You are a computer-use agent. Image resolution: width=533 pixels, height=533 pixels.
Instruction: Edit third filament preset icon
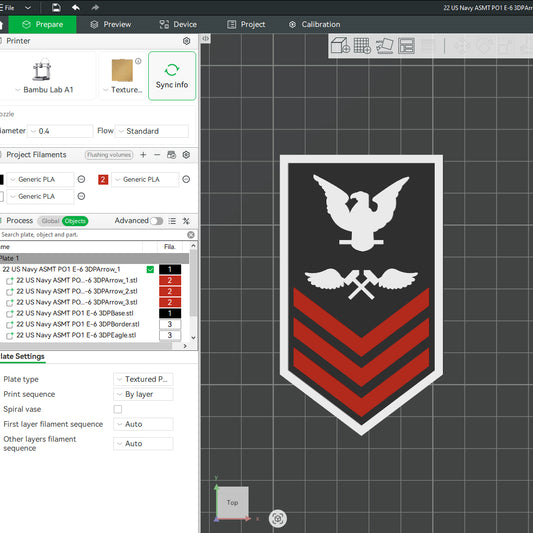pyautogui.click(x=81, y=196)
